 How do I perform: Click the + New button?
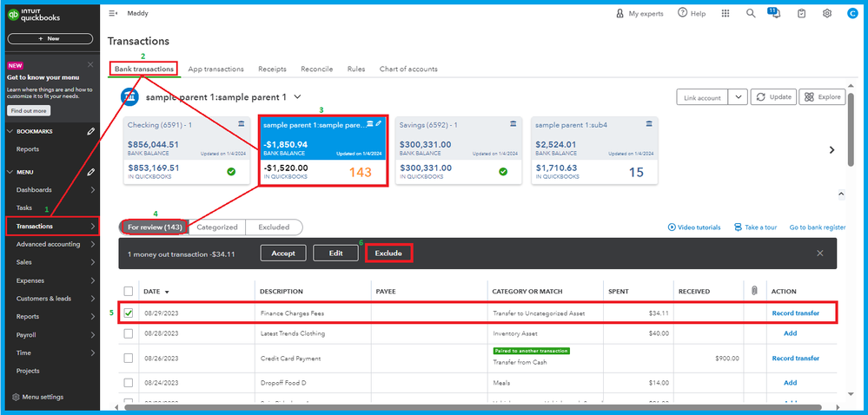click(x=50, y=39)
